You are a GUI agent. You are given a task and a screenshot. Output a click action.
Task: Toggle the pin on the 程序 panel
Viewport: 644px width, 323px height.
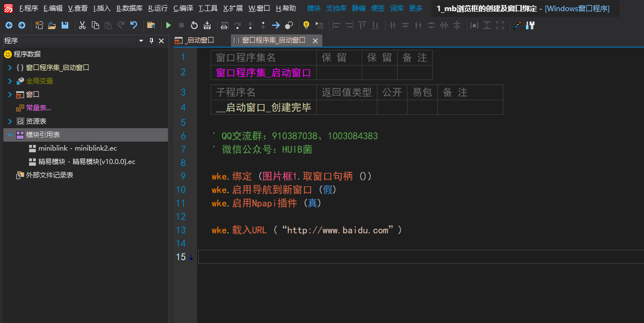click(x=151, y=41)
